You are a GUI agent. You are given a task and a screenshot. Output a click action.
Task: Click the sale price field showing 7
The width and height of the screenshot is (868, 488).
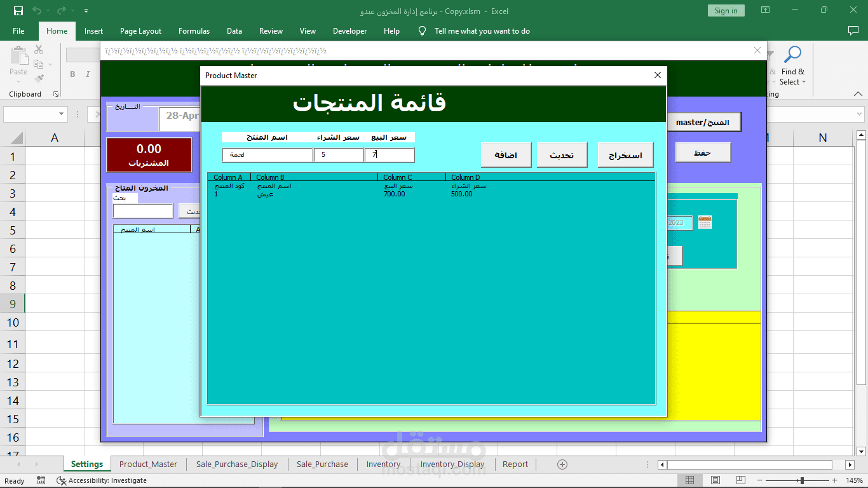point(390,155)
